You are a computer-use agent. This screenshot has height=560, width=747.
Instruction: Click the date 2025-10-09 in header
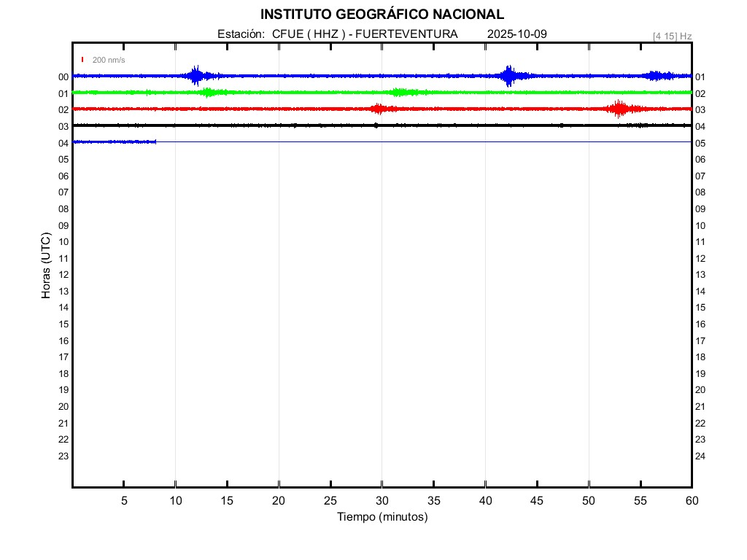tap(516, 34)
